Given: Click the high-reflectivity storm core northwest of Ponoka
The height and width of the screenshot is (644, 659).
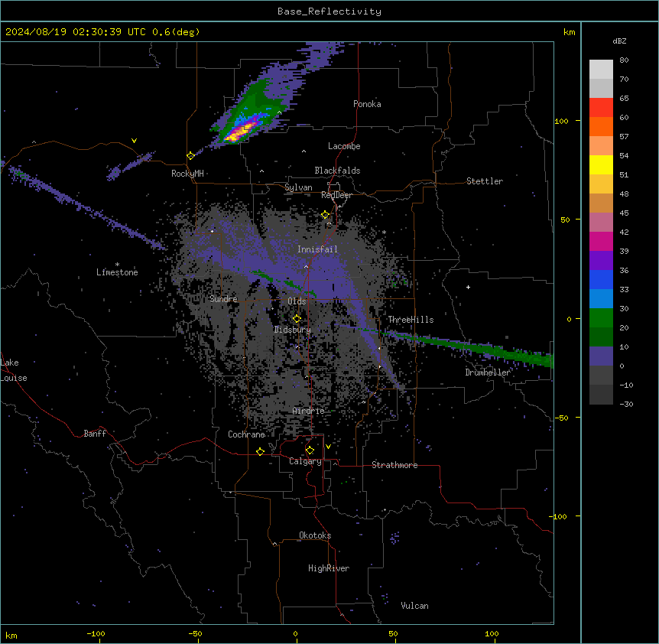Looking at the screenshot, I should (240, 131).
